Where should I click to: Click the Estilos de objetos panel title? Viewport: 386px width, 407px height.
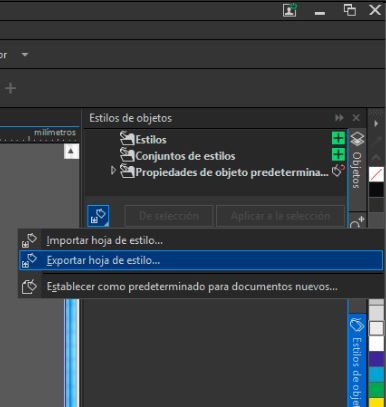tap(130, 118)
